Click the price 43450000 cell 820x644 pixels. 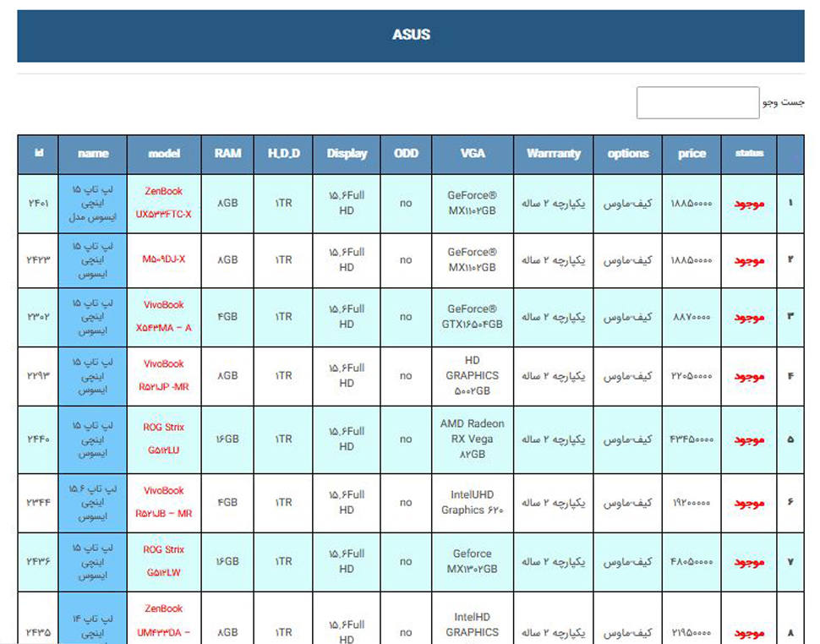click(x=692, y=439)
